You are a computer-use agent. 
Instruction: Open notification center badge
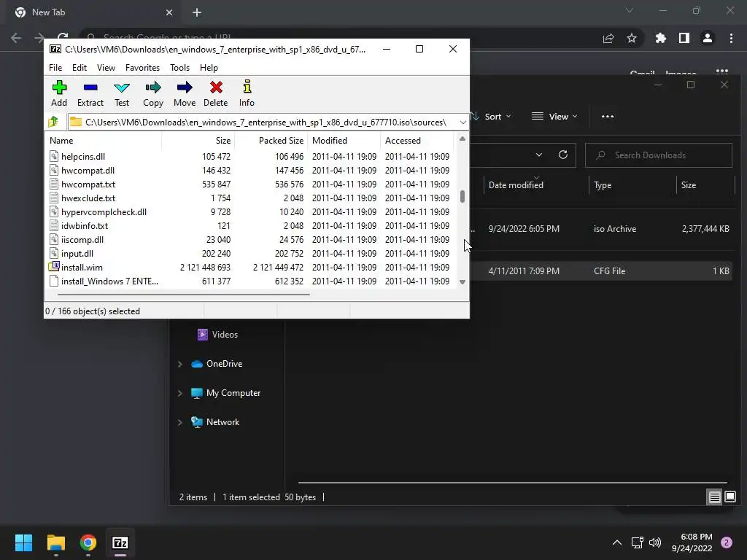point(727,542)
